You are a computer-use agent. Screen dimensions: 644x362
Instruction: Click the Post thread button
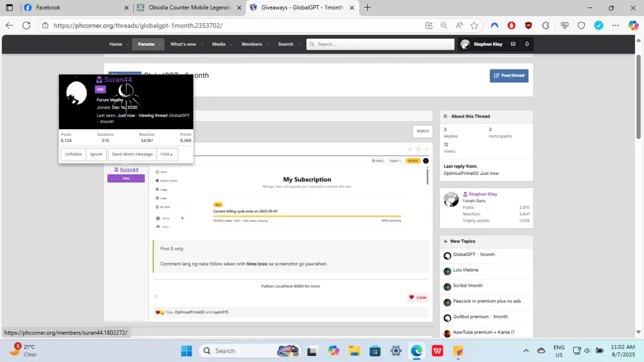(509, 75)
